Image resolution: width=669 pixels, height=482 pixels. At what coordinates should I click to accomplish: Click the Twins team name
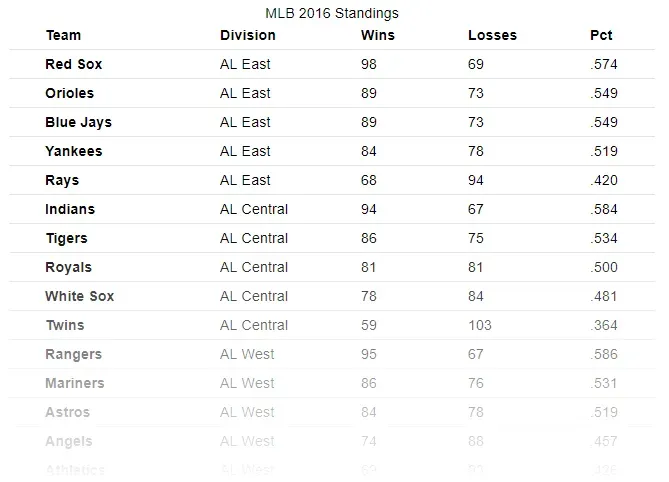pyautogui.click(x=64, y=325)
